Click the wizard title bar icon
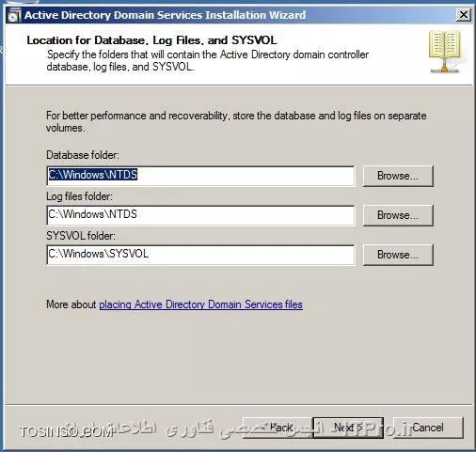This screenshot has width=476, height=452. [x=14, y=16]
